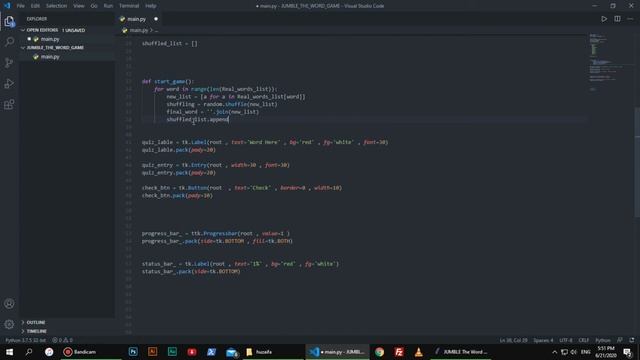Split the editor to the right

tap(617, 19)
